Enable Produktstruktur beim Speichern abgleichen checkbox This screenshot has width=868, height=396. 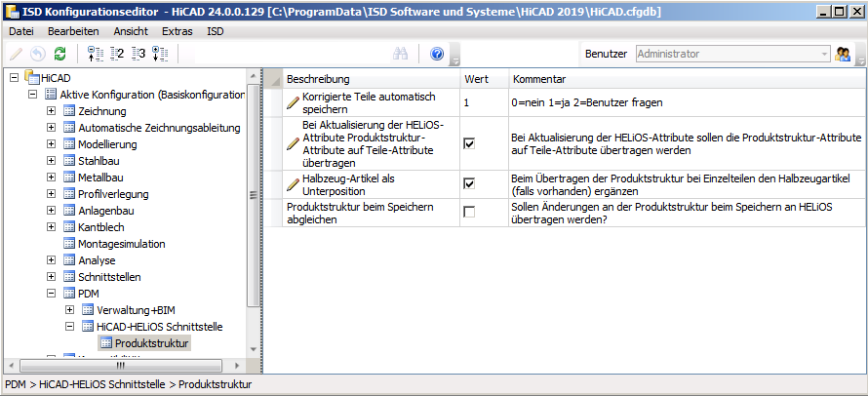point(469,213)
